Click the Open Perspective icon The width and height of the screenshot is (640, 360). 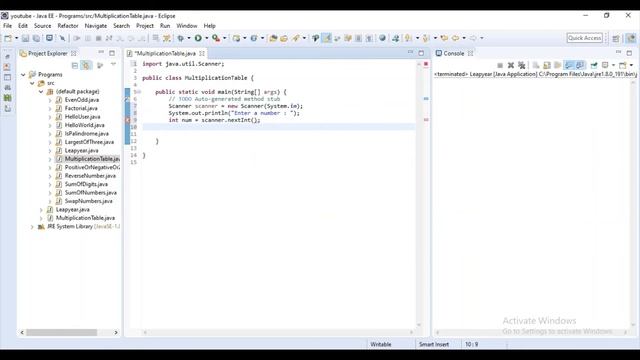tap(616, 38)
